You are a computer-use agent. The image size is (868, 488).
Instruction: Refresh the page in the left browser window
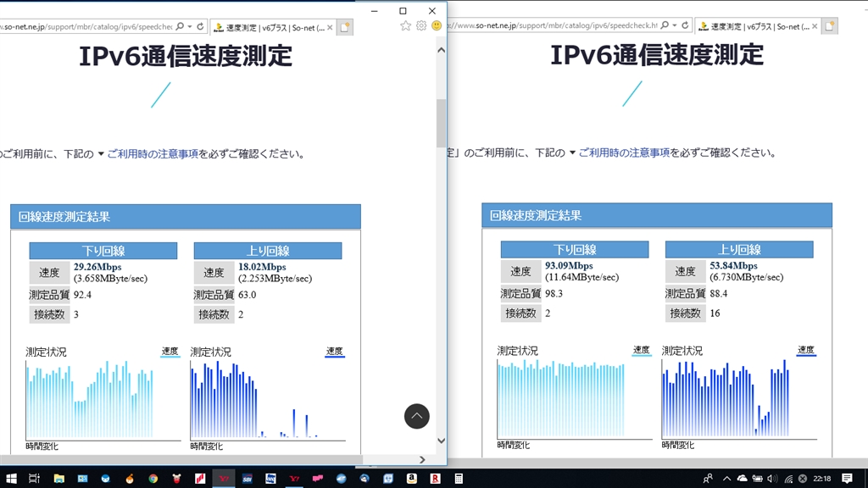coord(200,26)
